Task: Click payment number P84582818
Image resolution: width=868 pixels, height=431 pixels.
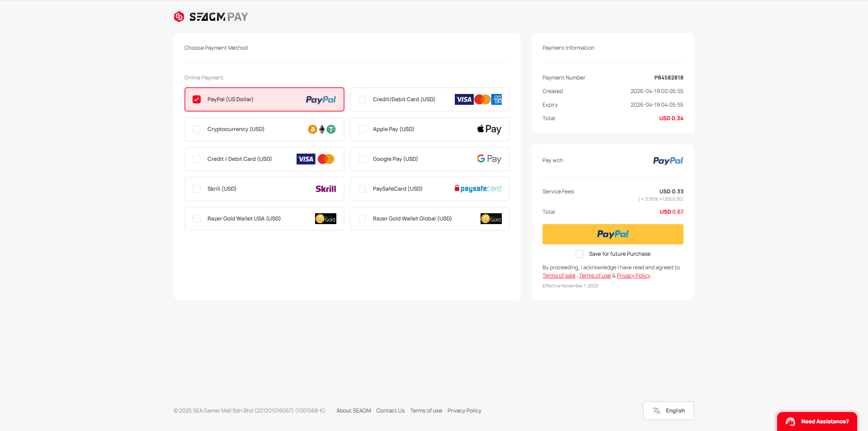Action: pos(669,78)
